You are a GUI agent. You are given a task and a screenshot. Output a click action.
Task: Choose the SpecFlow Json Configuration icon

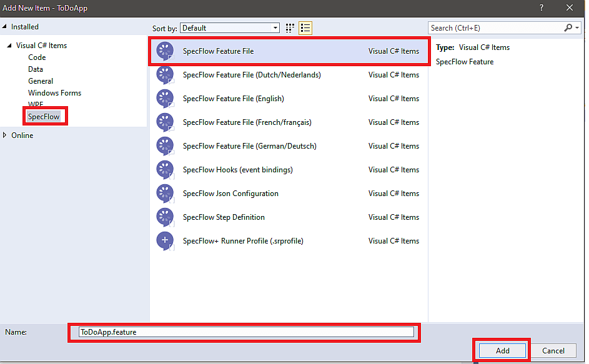click(166, 193)
